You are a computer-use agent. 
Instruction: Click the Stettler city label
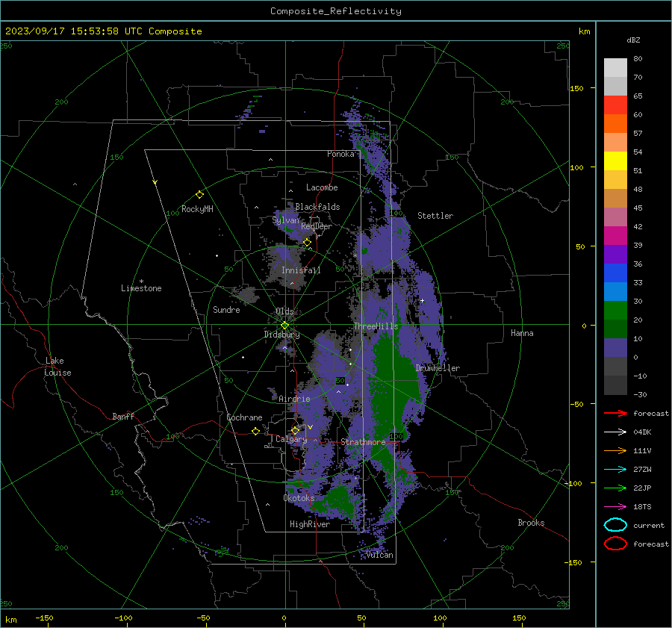click(435, 216)
